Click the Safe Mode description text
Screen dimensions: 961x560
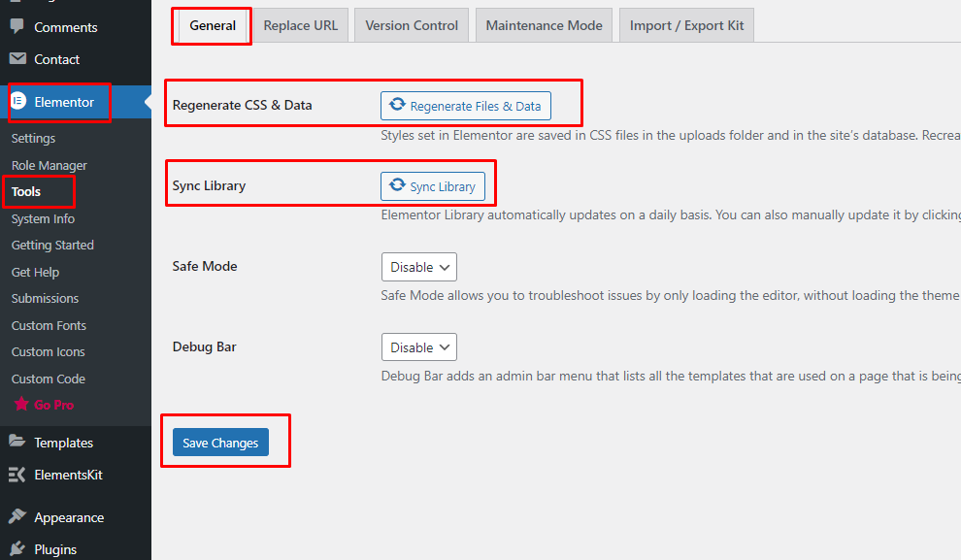(x=671, y=295)
